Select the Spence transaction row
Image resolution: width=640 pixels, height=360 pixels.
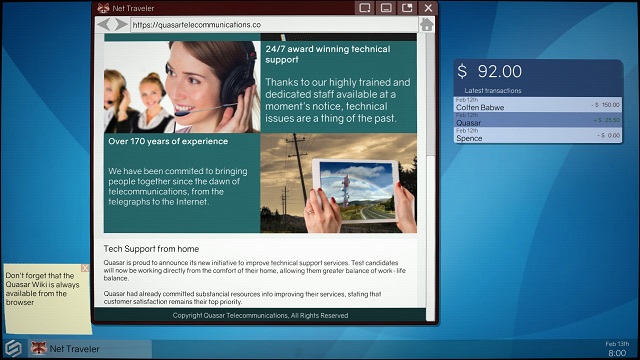pos(538,135)
